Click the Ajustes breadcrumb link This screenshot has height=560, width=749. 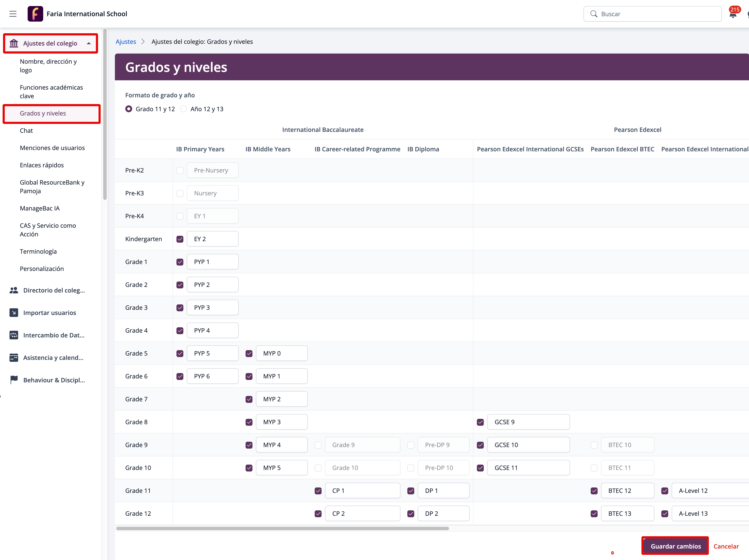[126, 42]
